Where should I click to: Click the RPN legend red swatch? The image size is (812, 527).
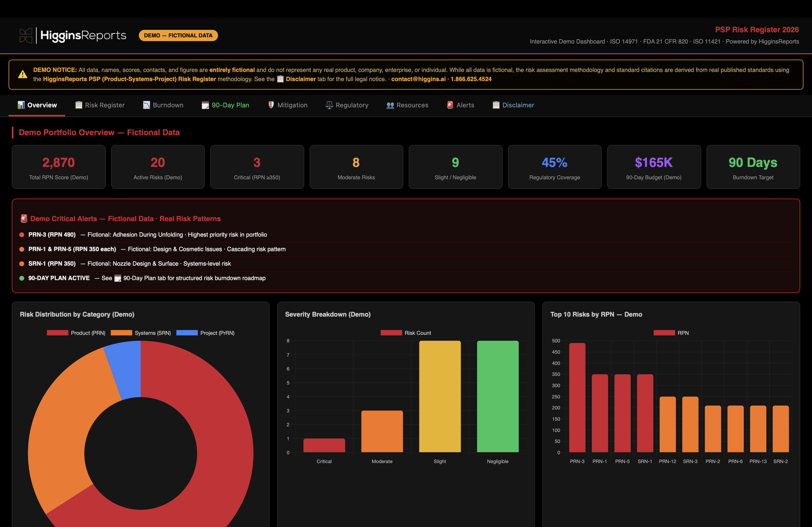(664, 333)
